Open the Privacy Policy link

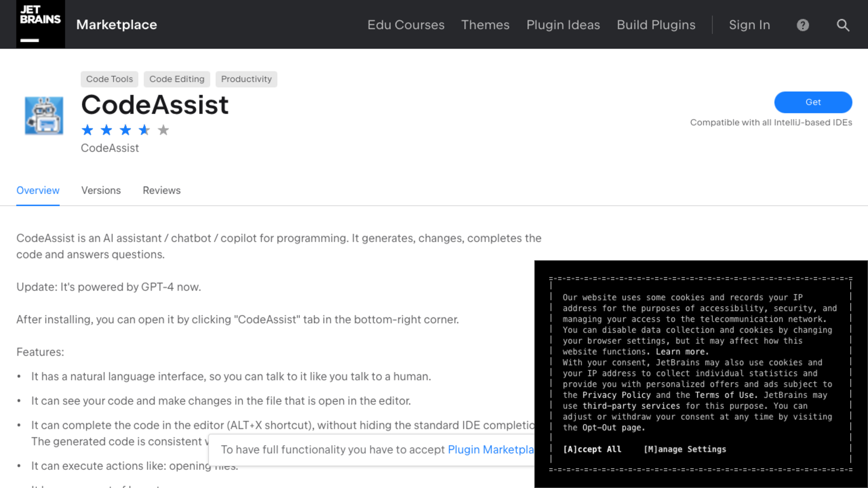[616, 395]
